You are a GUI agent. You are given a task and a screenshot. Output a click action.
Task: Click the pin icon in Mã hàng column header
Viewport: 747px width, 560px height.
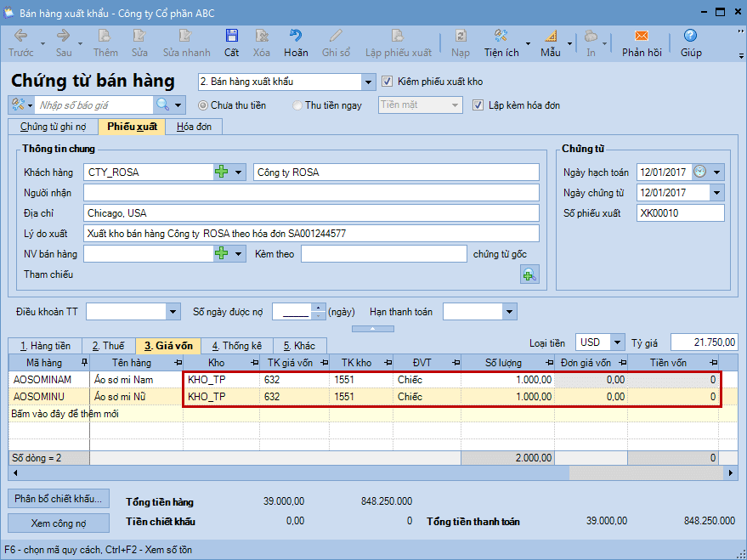(x=84, y=363)
